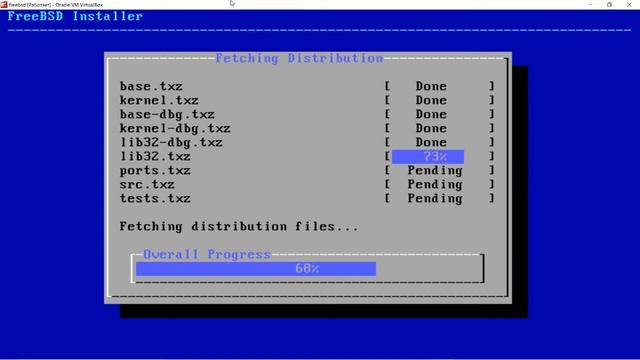Restore down the VirtualBox window

pos(609,4)
